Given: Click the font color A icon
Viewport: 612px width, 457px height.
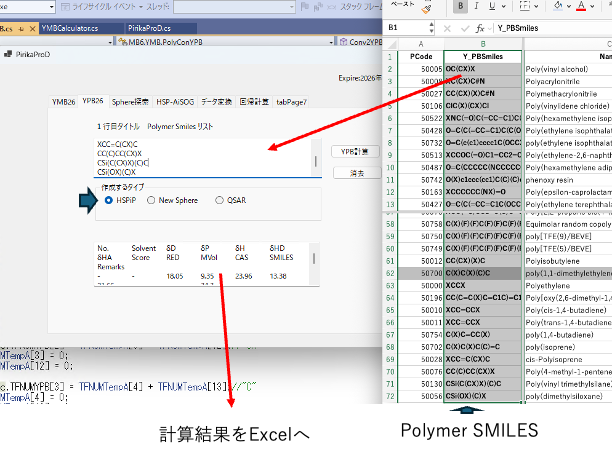Looking at the screenshot, I should click(x=581, y=7).
